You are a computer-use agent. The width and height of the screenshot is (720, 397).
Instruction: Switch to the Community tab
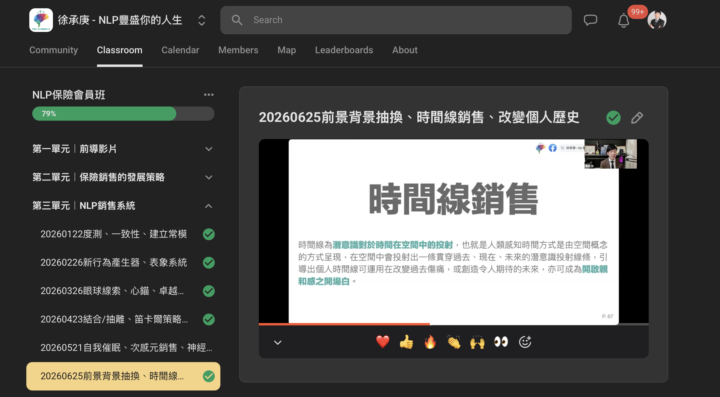coord(54,50)
